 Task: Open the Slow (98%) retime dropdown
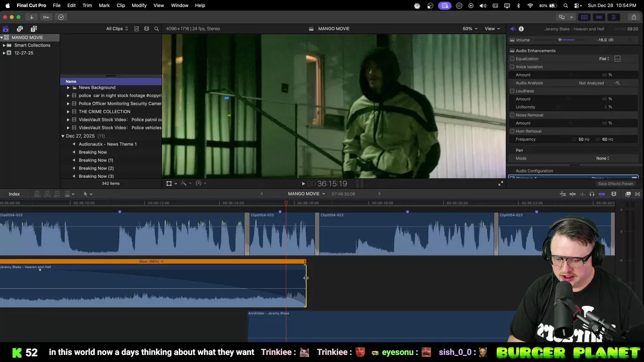(x=151, y=261)
